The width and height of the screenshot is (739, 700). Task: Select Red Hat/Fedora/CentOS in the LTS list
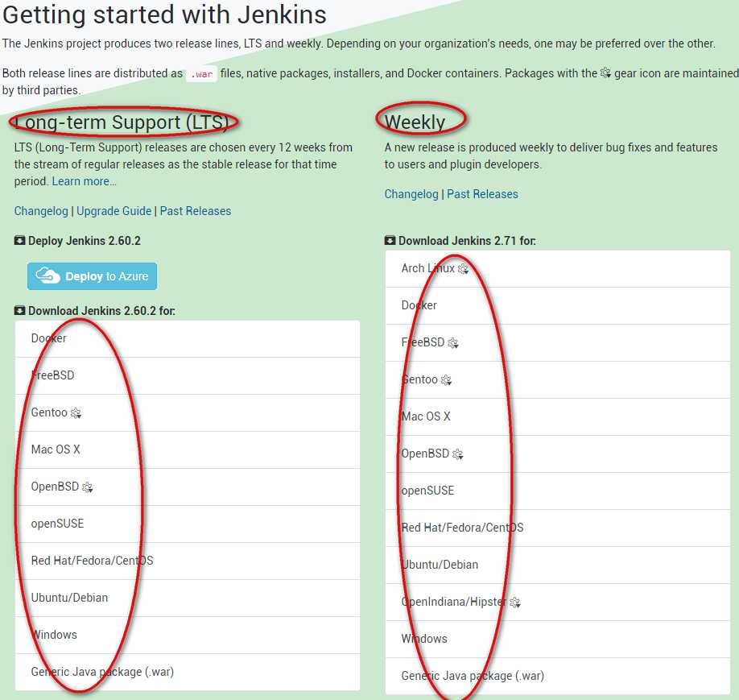click(x=188, y=561)
